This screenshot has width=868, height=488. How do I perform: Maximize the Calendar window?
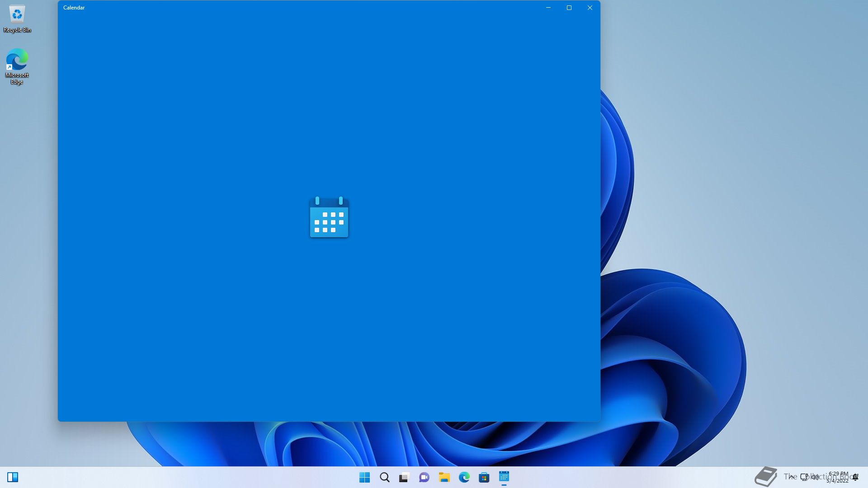point(569,8)
